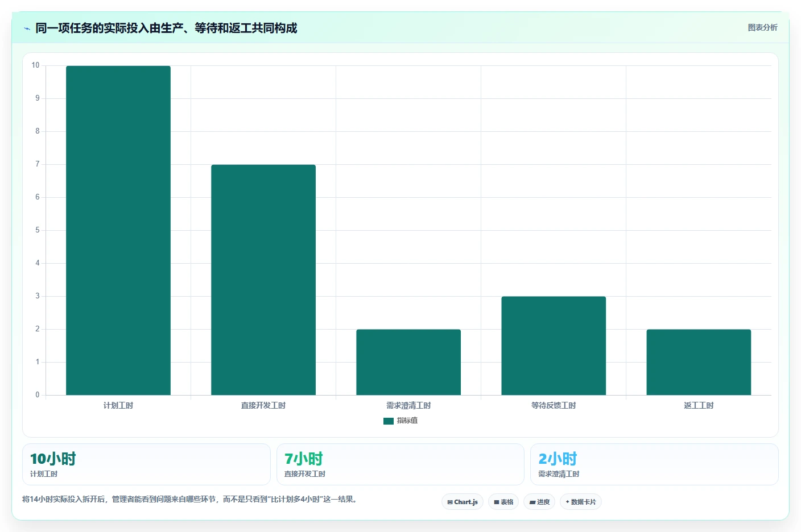Click the y-axis value 4
The image size is (801, 532).
[38, 263]
